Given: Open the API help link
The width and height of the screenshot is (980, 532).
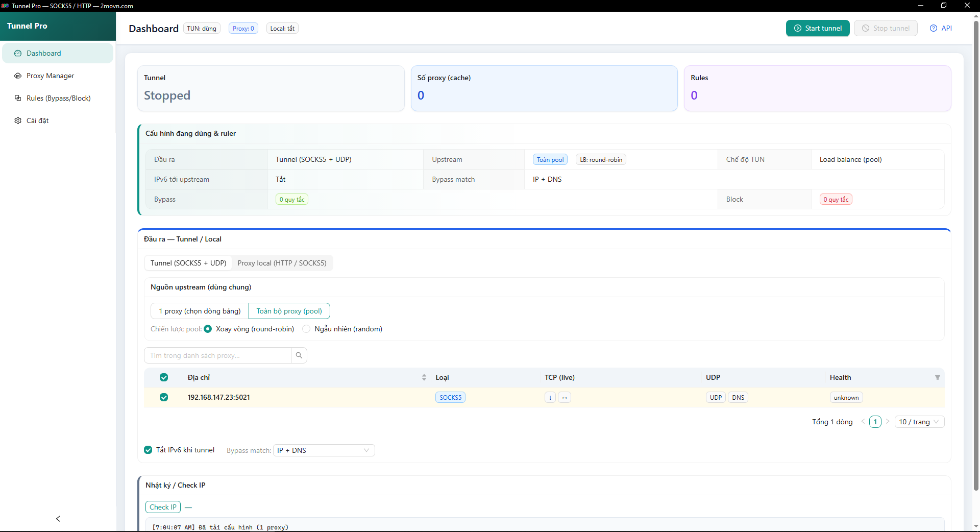Looking at the screenshot, I should click(x=941, y=28).
